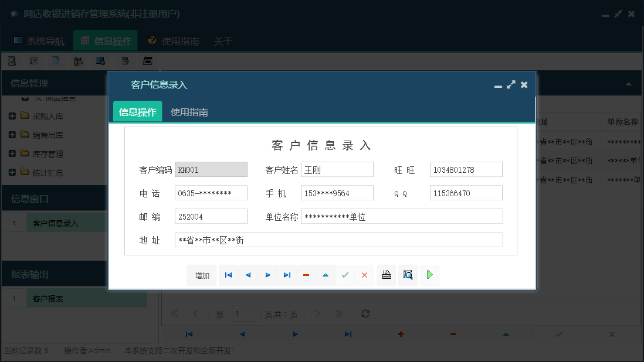The image size is (644, 362).
Task: Select the magnifier search icon on the top toolbar
Action: (x=11, y=60)
